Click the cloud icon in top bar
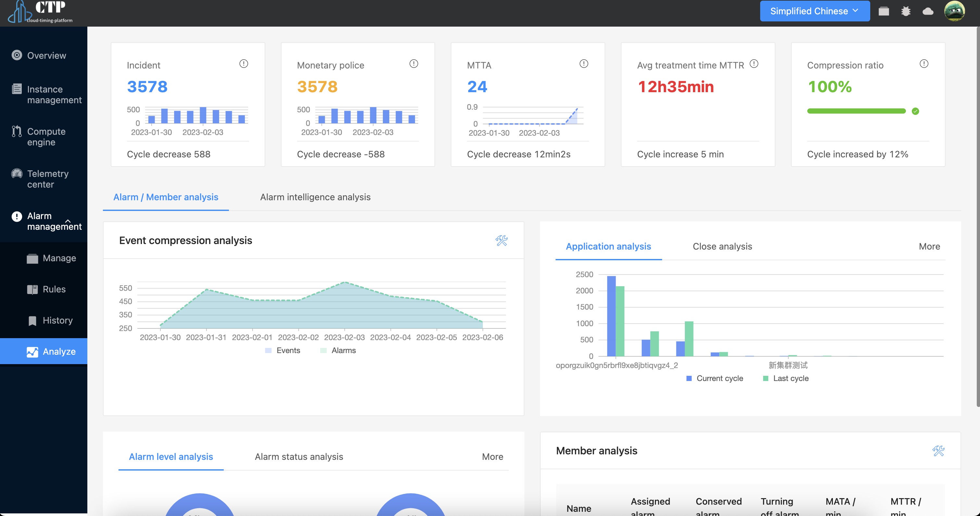This screenshot has height=516, width=980. pos(928,11)
